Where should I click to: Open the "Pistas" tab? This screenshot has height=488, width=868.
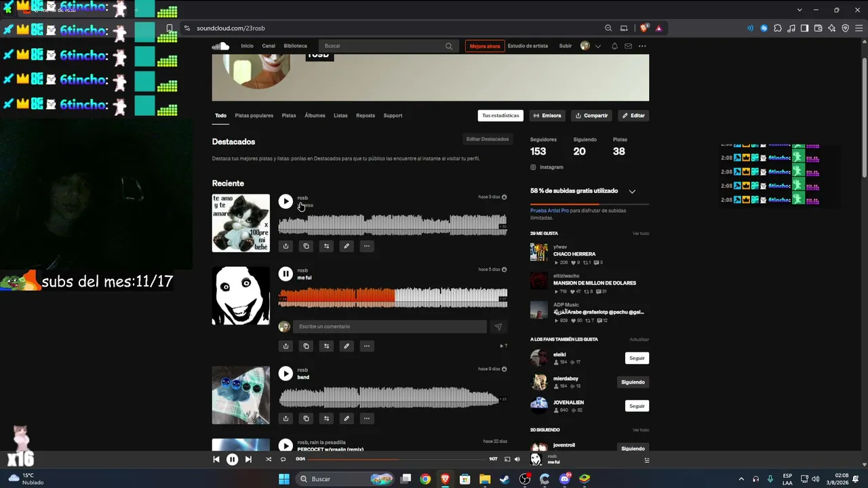[x=289, y=116]
